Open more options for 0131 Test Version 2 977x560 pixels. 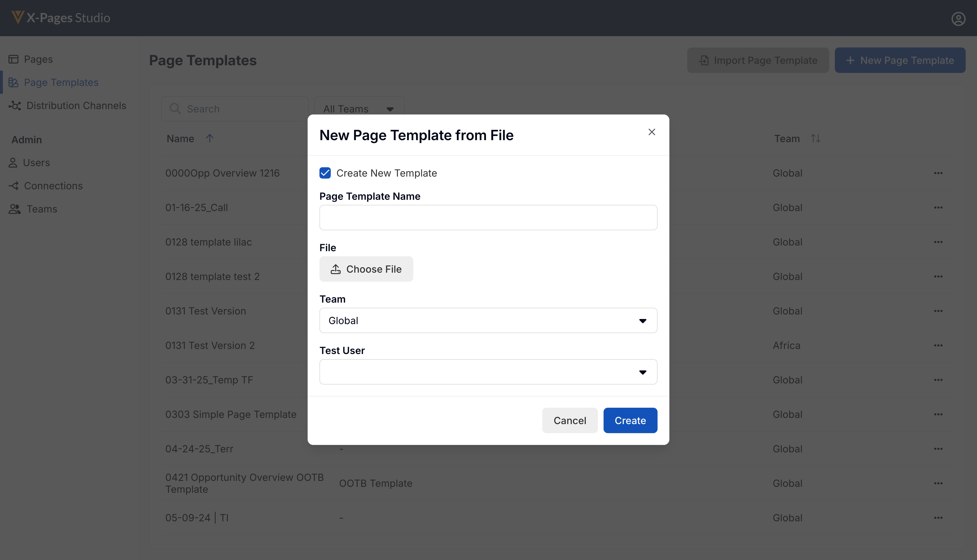click(938, 345)
